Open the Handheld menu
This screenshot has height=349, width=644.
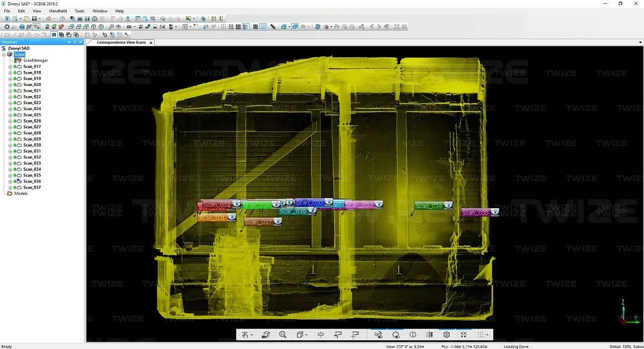click(57, 11)
